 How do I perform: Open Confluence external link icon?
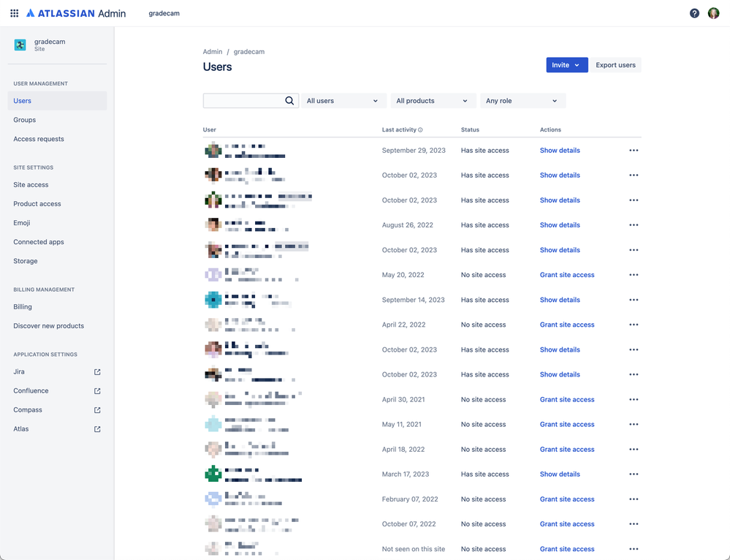(x=97, y=391)
